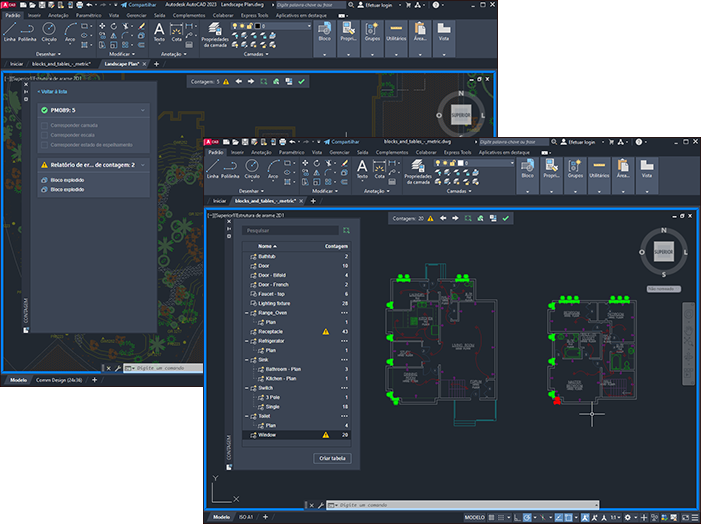Select the Lighting fixture row

point(296,303)
